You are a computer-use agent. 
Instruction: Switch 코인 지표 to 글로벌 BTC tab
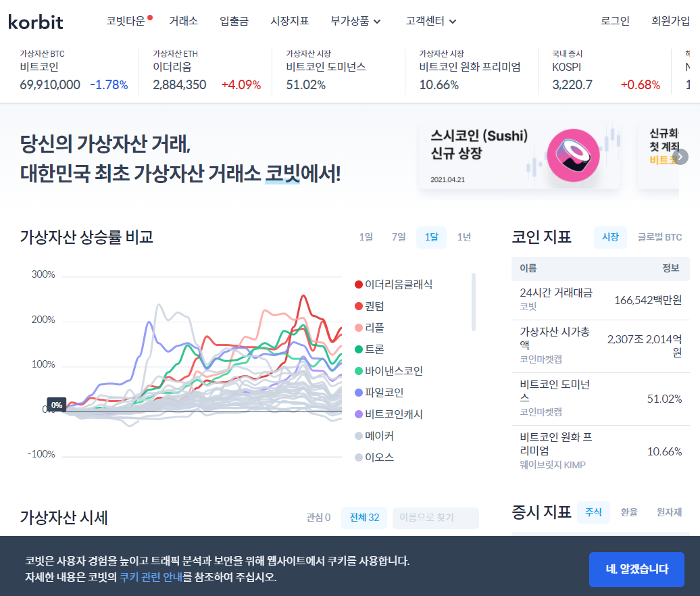(659, 237)
